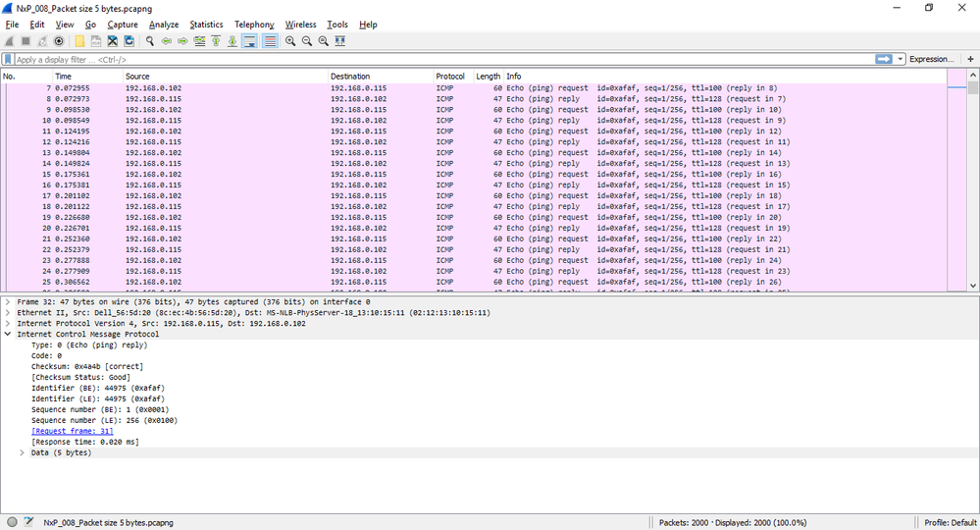Click the display filter bookmark icon
980x530 pixels.
coord(8,59)
